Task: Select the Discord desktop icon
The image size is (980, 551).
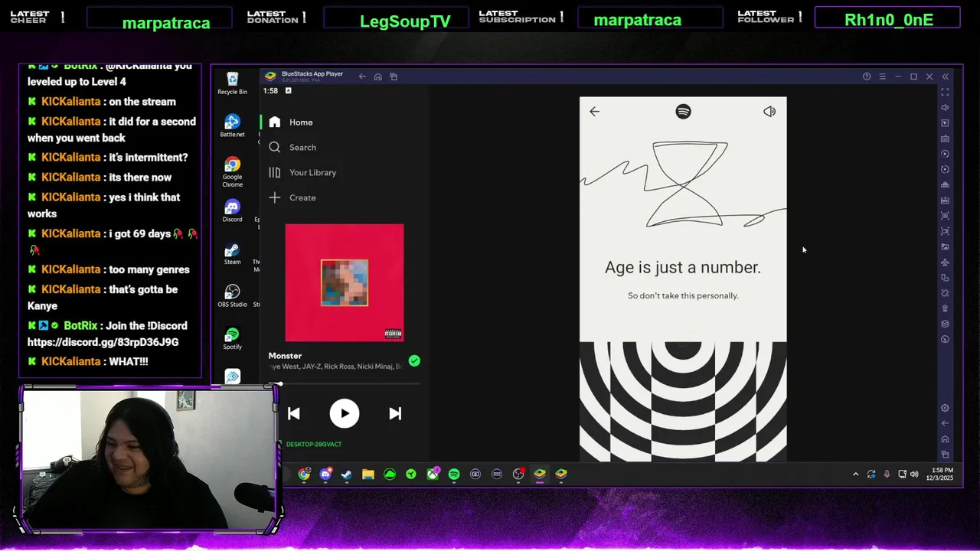Action: (232, 211)
